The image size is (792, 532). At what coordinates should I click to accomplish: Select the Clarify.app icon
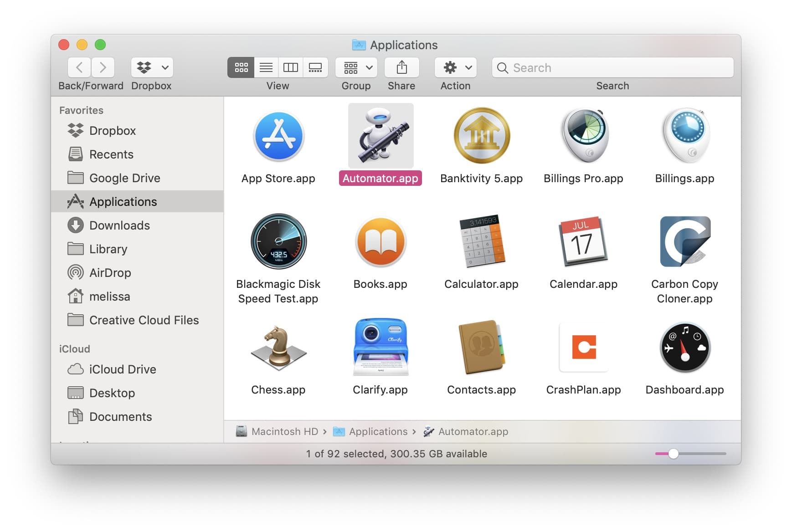381,347
